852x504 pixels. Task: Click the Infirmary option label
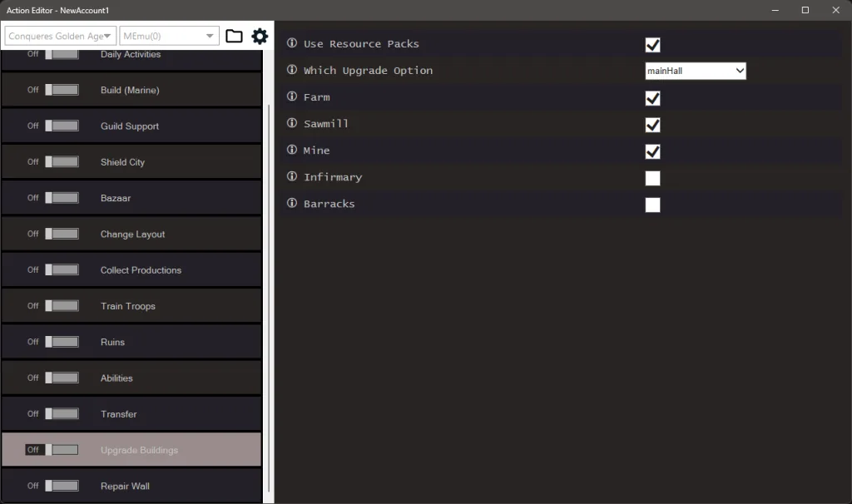(333, 177)
